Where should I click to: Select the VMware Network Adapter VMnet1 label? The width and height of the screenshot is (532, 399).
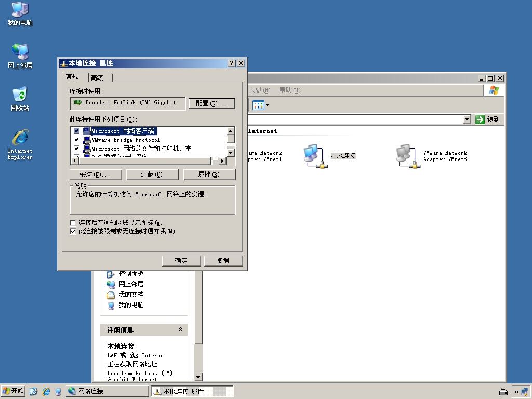tap(265, 156)
